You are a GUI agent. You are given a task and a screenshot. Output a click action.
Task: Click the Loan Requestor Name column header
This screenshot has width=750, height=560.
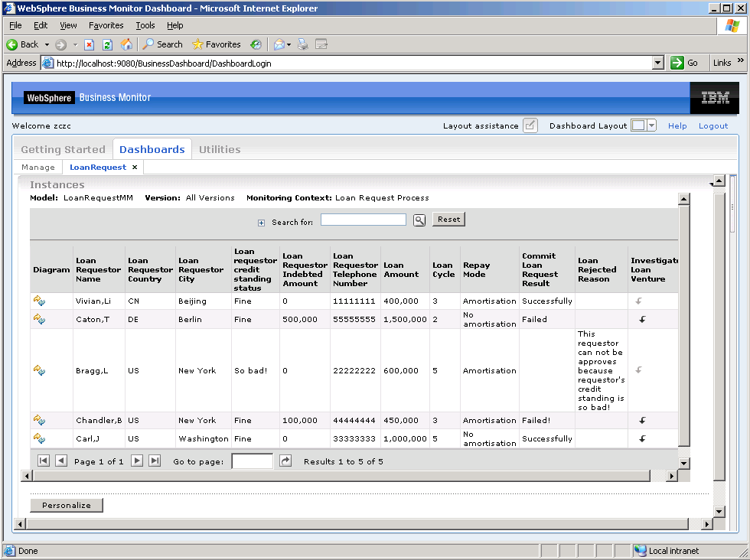pyautogui.click(x=98, y=270)
